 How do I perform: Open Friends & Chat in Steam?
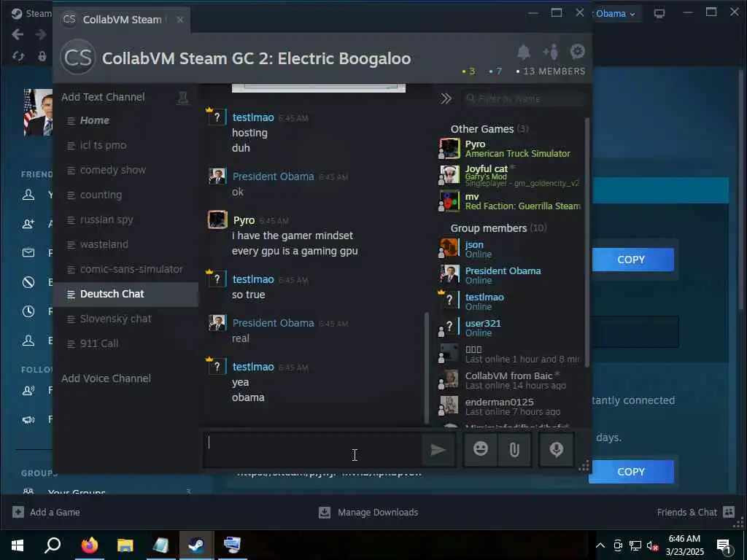695,513
